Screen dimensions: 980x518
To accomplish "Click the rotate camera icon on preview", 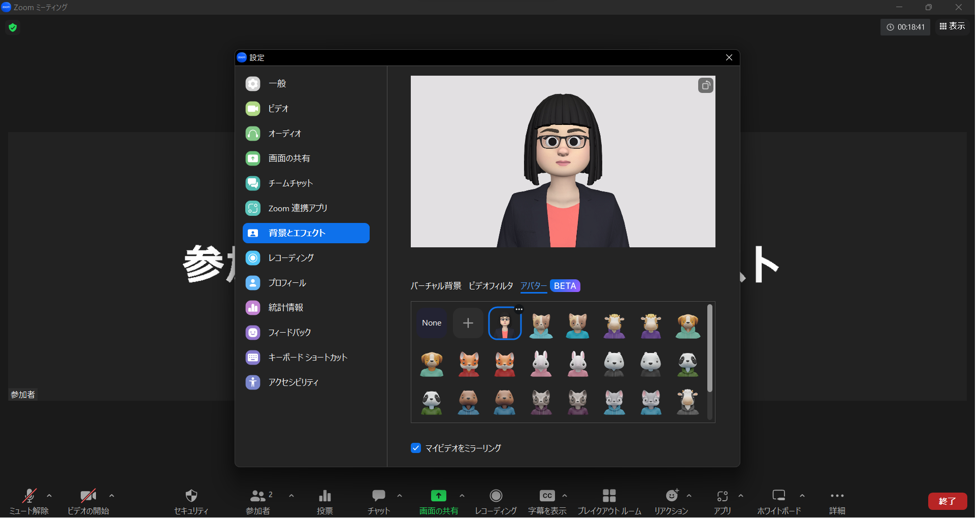I will [705, 86].
